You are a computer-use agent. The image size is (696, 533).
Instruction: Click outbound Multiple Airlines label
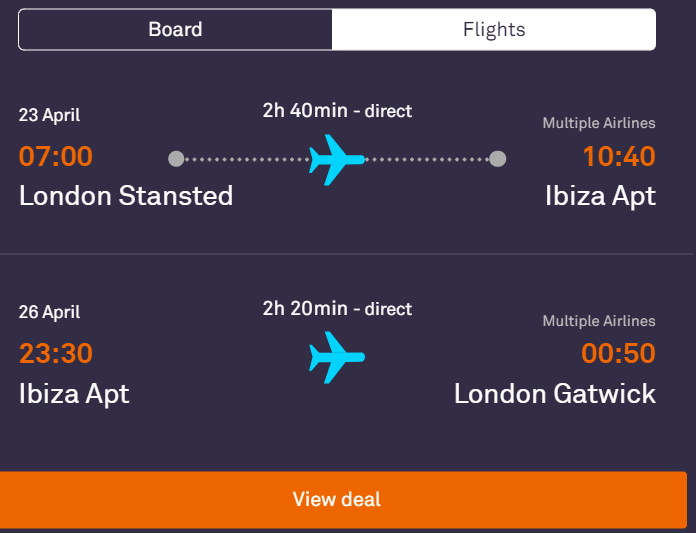[x=599, y=123]
